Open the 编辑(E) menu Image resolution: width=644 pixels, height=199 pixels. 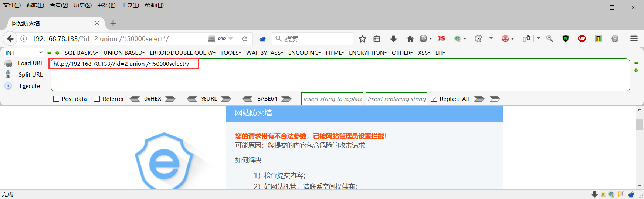[x=35, y=5]
